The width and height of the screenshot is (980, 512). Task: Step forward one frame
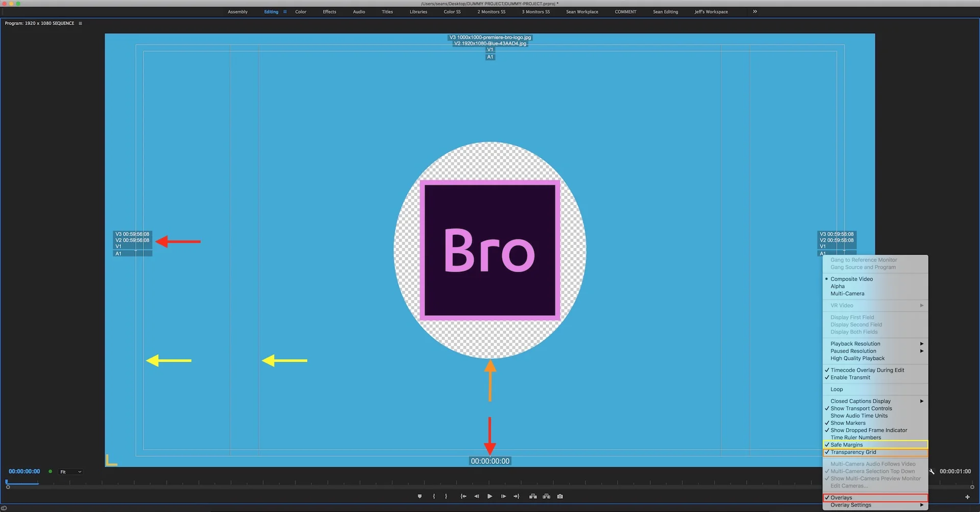tap(503, 496)
